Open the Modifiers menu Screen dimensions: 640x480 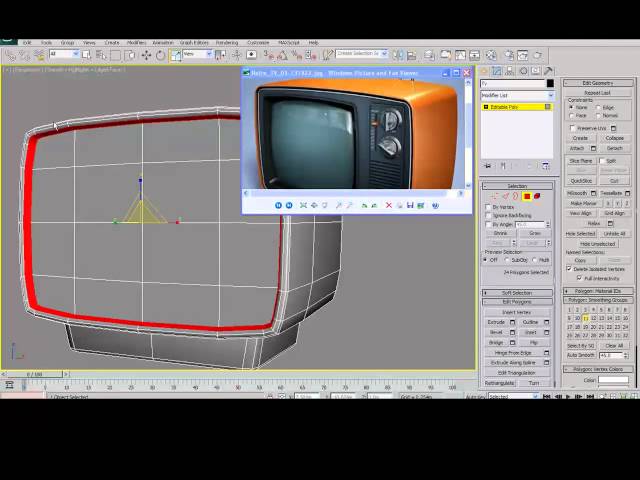click(x=136, y=42)
